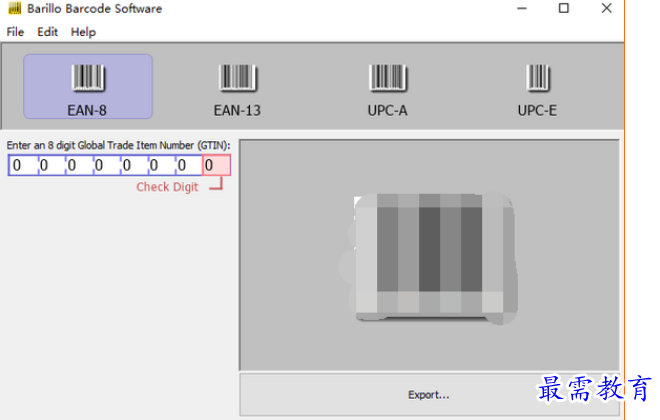The image size is (660, 420).
Task: Click the Barillo app icon in title bar
Action: coord(15,8)
